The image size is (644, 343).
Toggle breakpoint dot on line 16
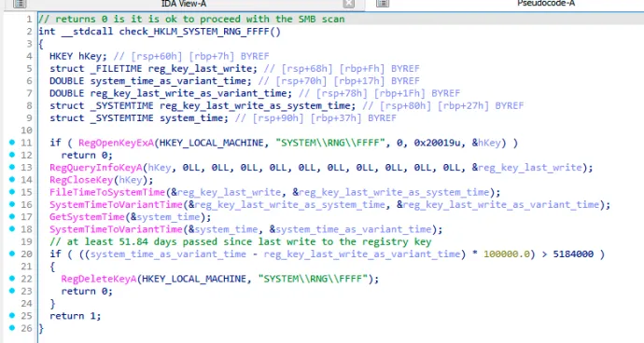12,204
